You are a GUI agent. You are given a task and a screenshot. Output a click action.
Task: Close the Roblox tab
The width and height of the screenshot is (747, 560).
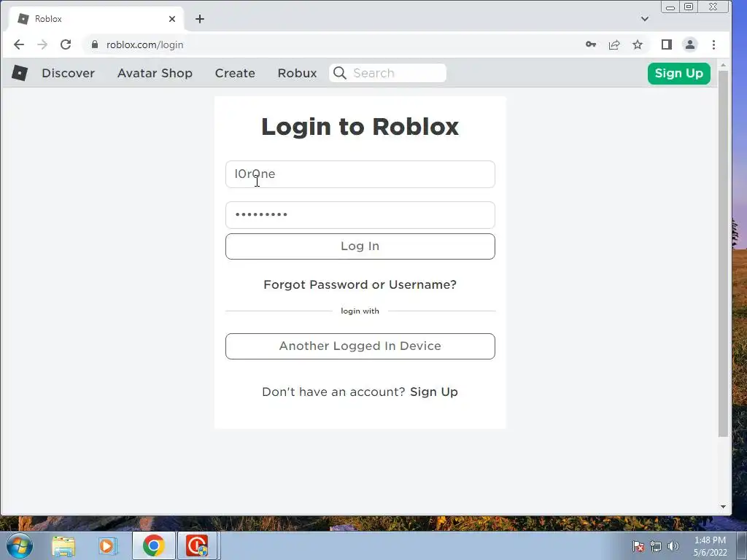pos(172,19)
